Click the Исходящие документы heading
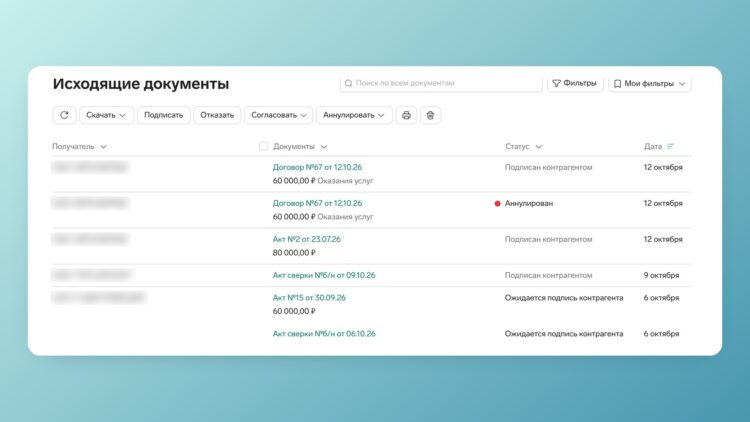 click(141, 84)
